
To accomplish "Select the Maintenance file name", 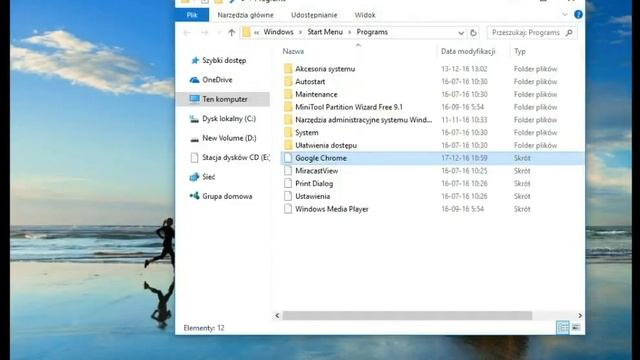I will (x=316, y=94).
